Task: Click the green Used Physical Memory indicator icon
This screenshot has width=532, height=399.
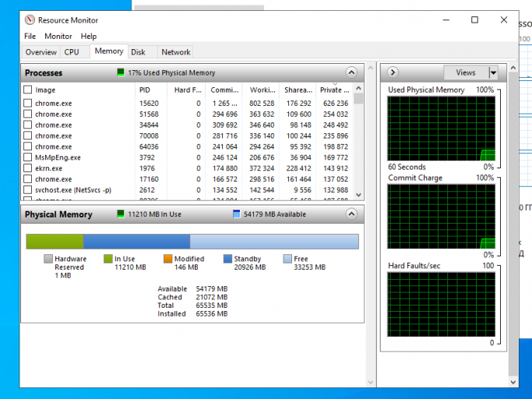Action: pos(121,72)
